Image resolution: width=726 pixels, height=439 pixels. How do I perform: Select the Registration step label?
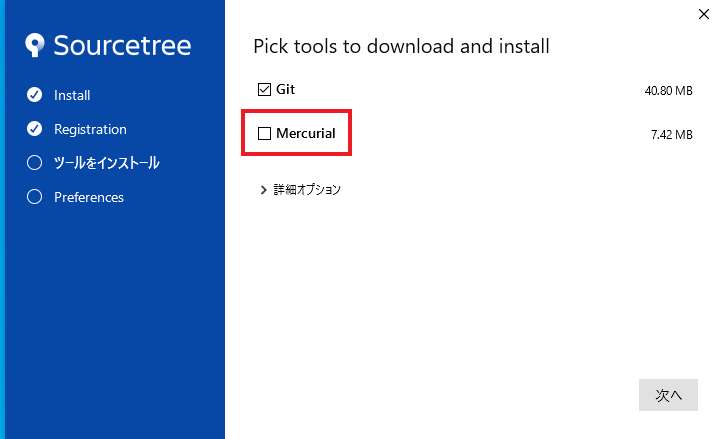tap(90, 129)
